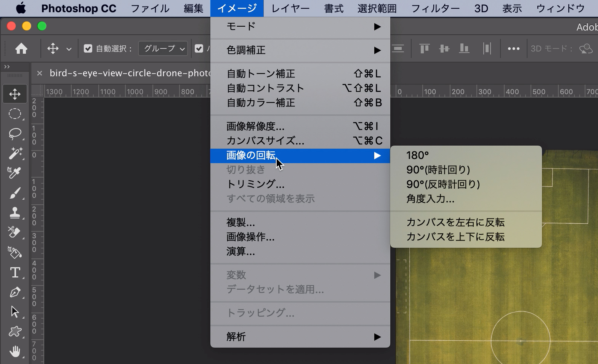Open the 3D menu
Image resolution: width=598 pixels, height=364 pixels.
coord(481,8)
